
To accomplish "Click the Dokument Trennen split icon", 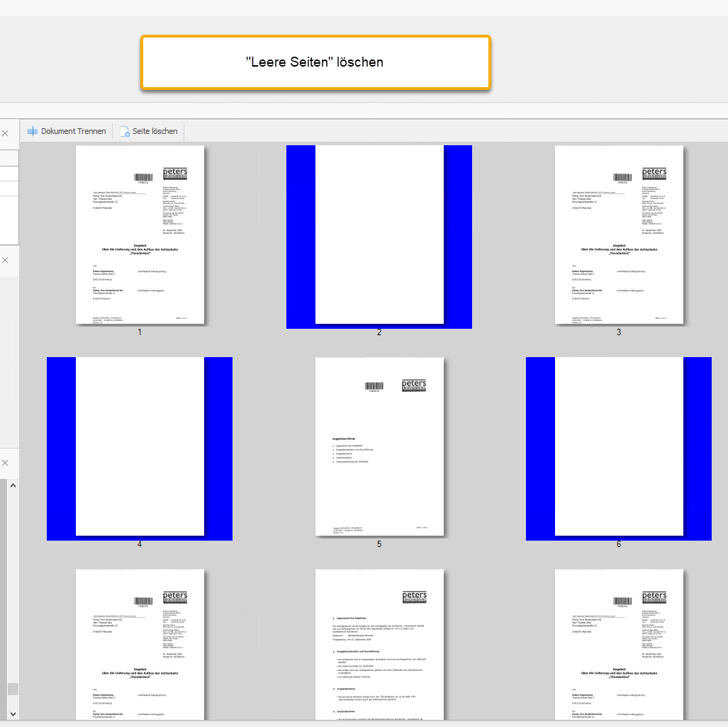I will click(x=32, y=131).
